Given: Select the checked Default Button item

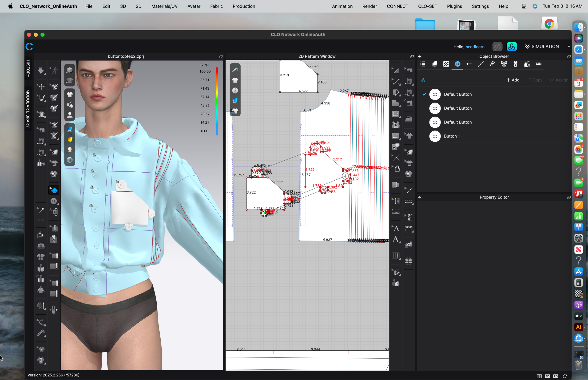Looking at the screenshot, I should click(x=458, y=94).
